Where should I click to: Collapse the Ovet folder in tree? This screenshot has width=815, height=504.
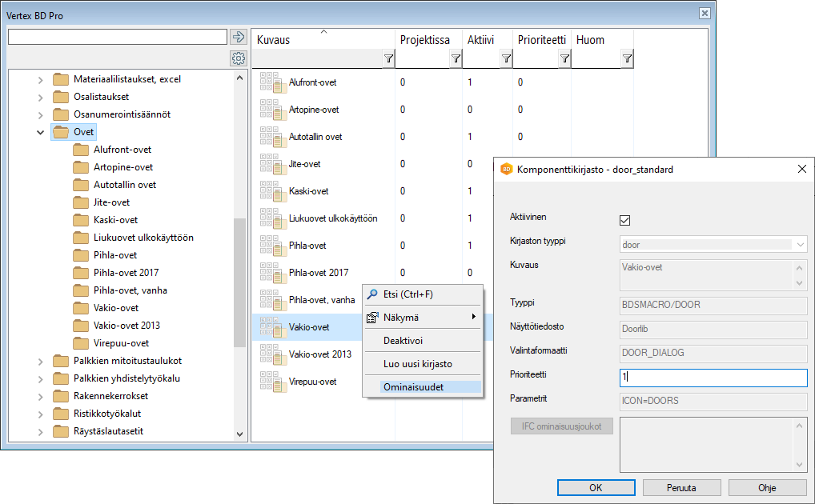pyautogui.click(x=41, y=132)
